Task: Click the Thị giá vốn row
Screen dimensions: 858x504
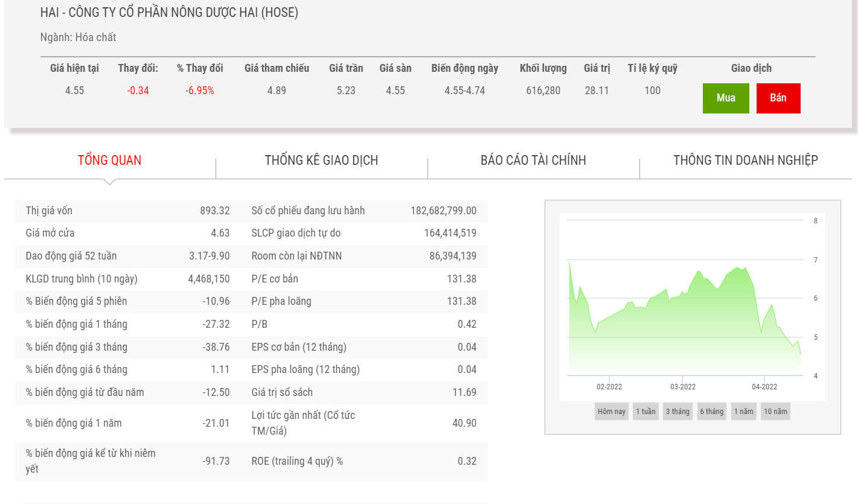Action: [x=127, y=211]
